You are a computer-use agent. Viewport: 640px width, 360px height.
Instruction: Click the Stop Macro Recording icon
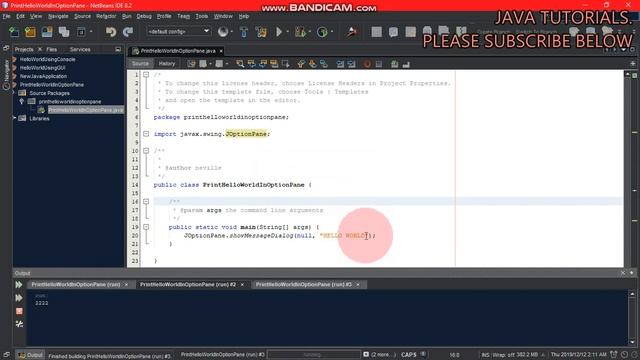379,64
